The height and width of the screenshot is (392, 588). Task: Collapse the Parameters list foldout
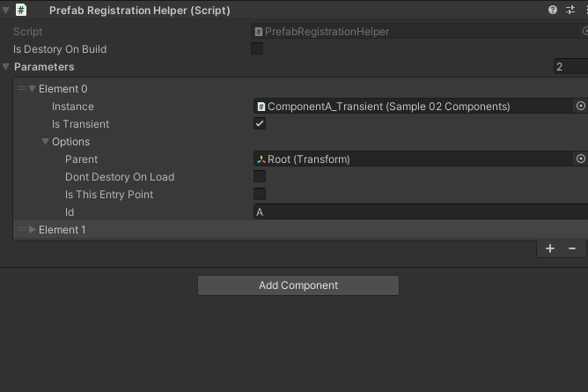5,67
